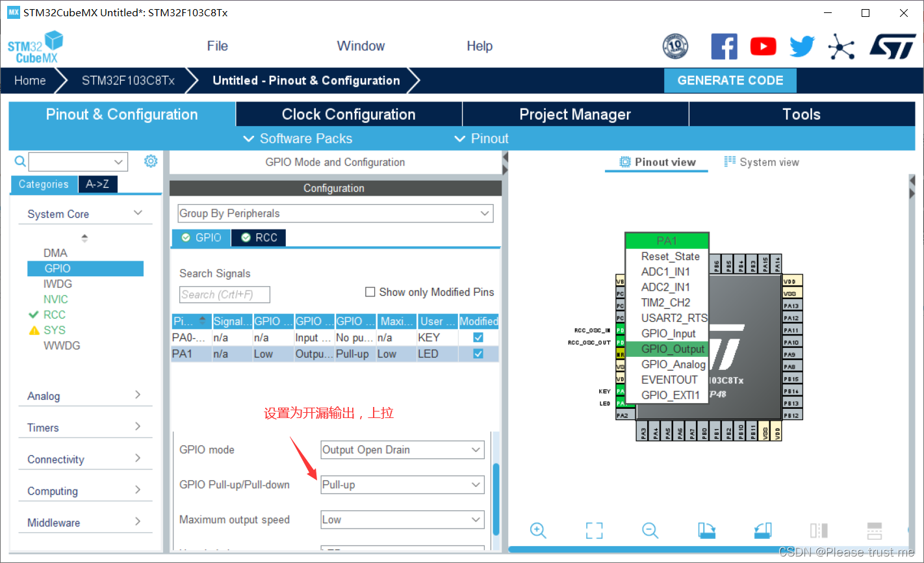Click the ST logo icon
This screenshot has width=924, height=563.
click(892, 47)
